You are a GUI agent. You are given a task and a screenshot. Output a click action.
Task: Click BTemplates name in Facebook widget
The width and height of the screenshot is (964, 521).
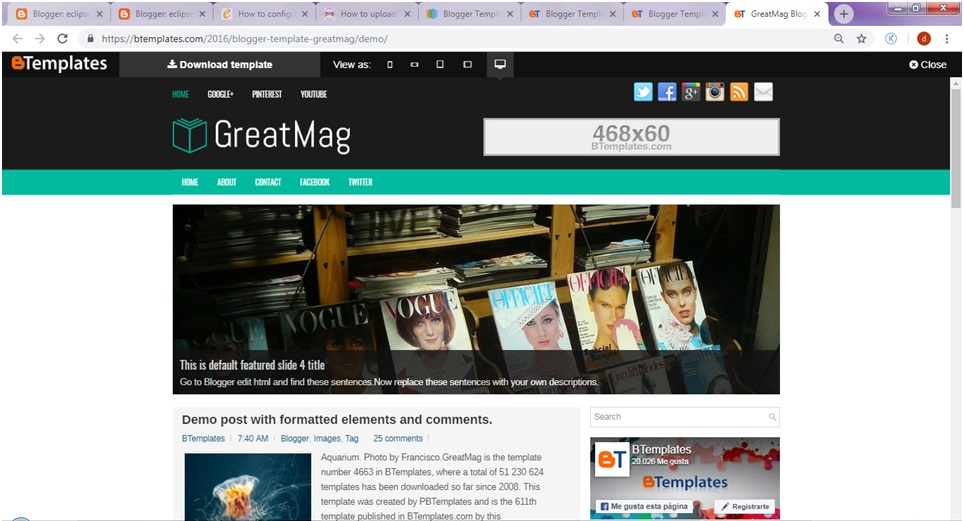[662, 450]
